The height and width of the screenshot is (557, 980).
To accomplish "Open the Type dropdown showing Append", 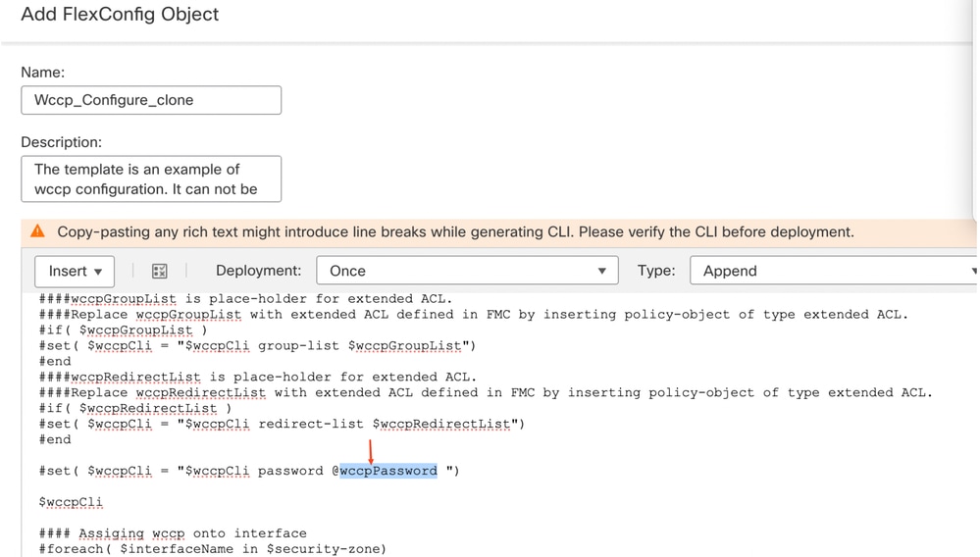I will [x=835, y=271].
